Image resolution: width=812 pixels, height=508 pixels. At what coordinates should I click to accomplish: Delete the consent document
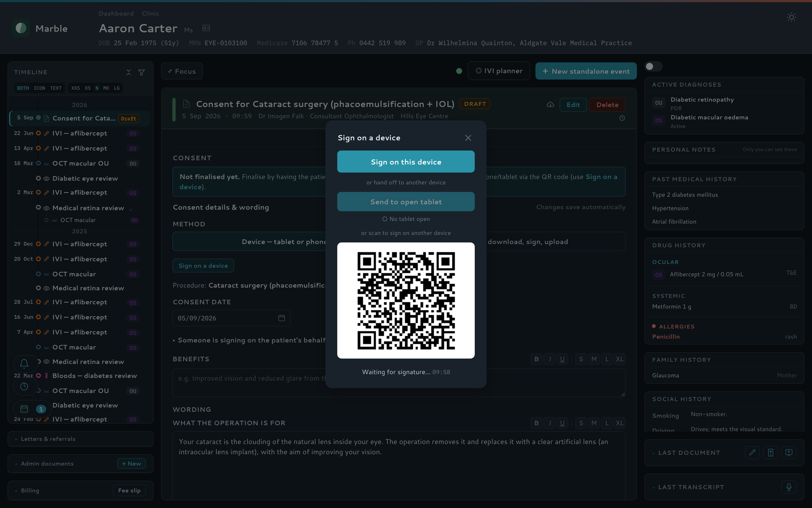click(x=607, y=105)
